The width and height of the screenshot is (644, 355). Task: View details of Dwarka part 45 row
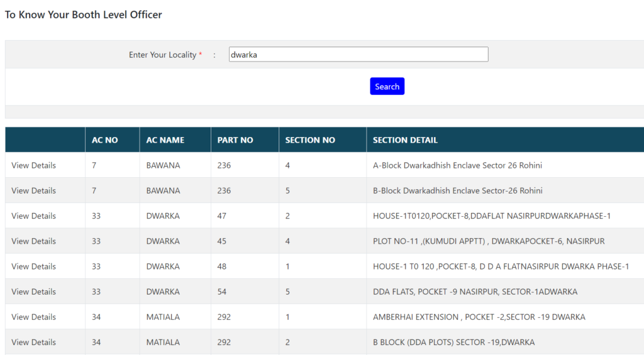tap(34, 241)
